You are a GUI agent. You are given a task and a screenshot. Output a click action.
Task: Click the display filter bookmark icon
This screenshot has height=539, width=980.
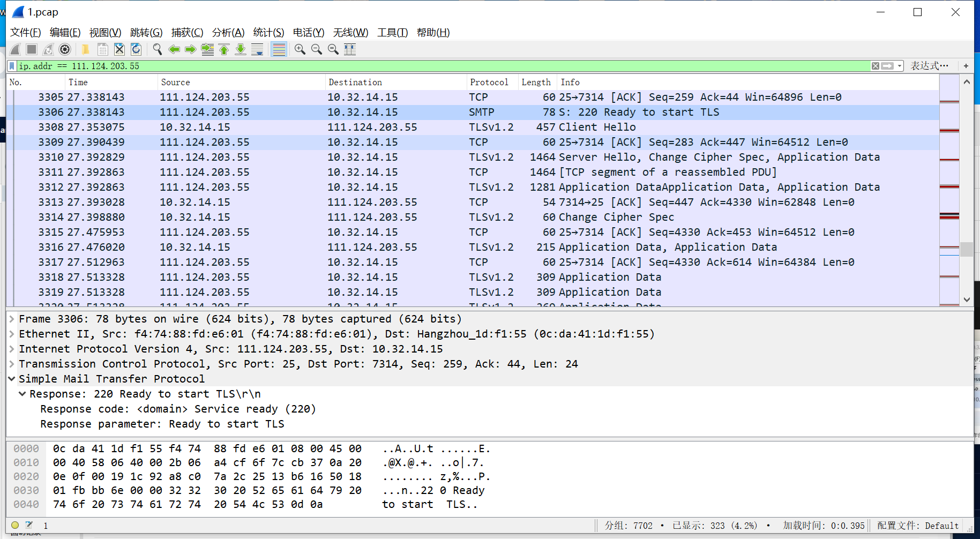(x=12, y=66)
